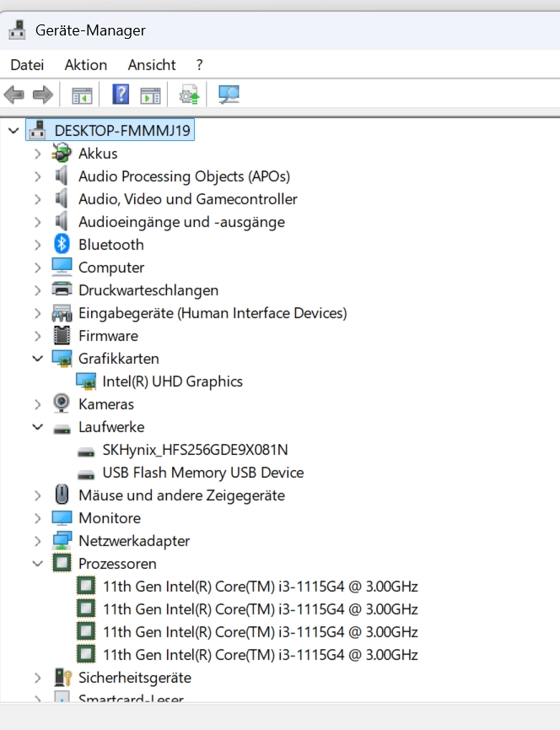
Task: Expand the Kameras category
Action: pos(38,404)
